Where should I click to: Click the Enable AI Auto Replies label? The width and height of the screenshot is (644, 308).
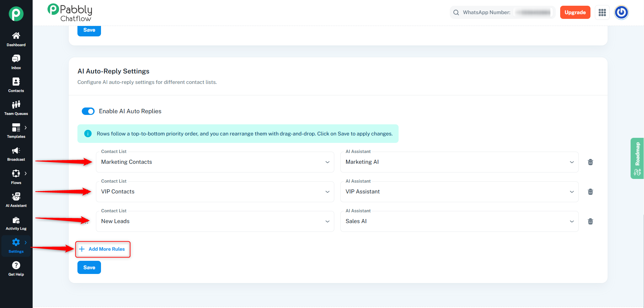[130, 111]
